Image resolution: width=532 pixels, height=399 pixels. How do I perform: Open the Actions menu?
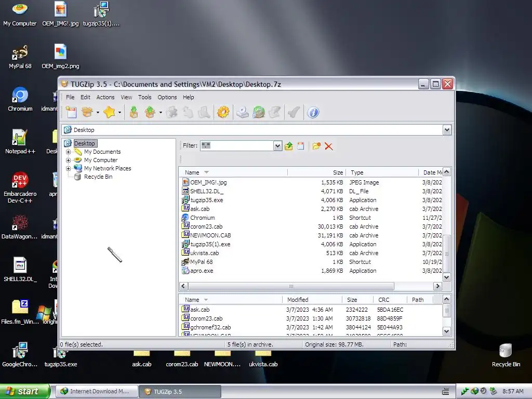(x=105, y=97)
